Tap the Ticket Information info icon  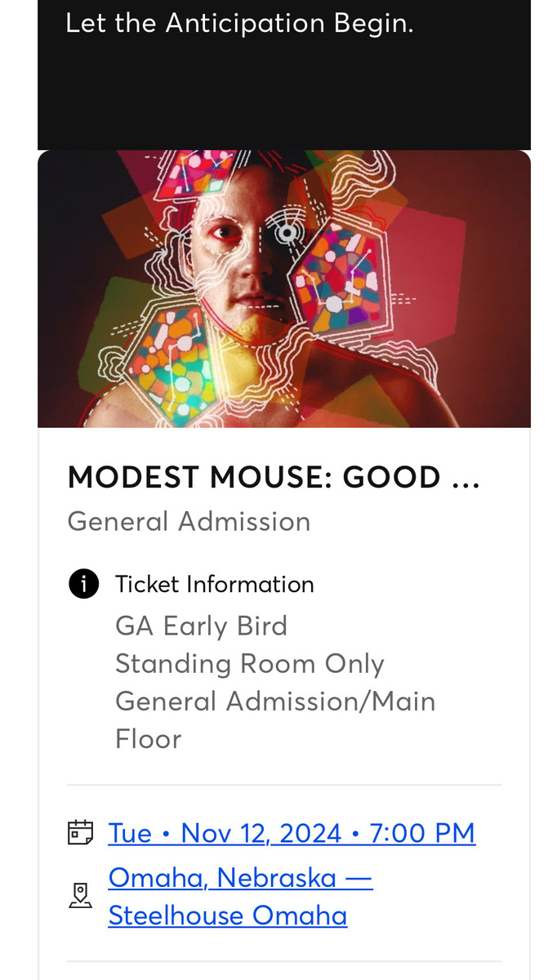(83, 584)
